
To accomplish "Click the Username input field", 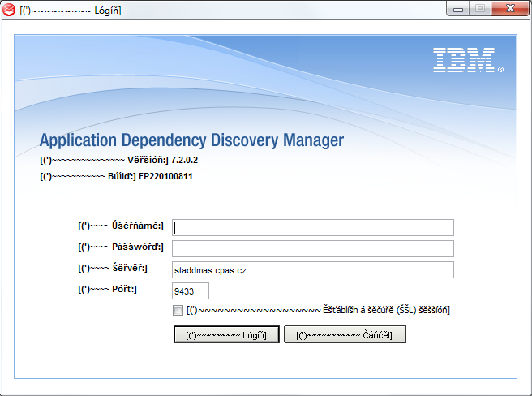I will [313, 227].
